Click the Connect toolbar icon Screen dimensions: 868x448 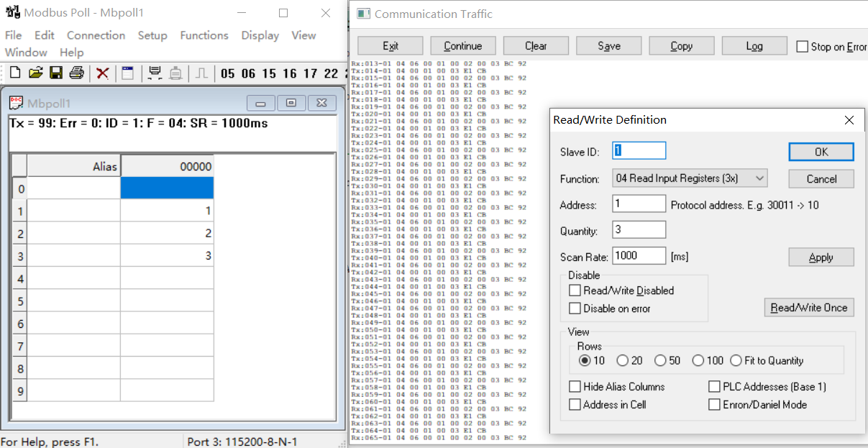coord(154,73)
